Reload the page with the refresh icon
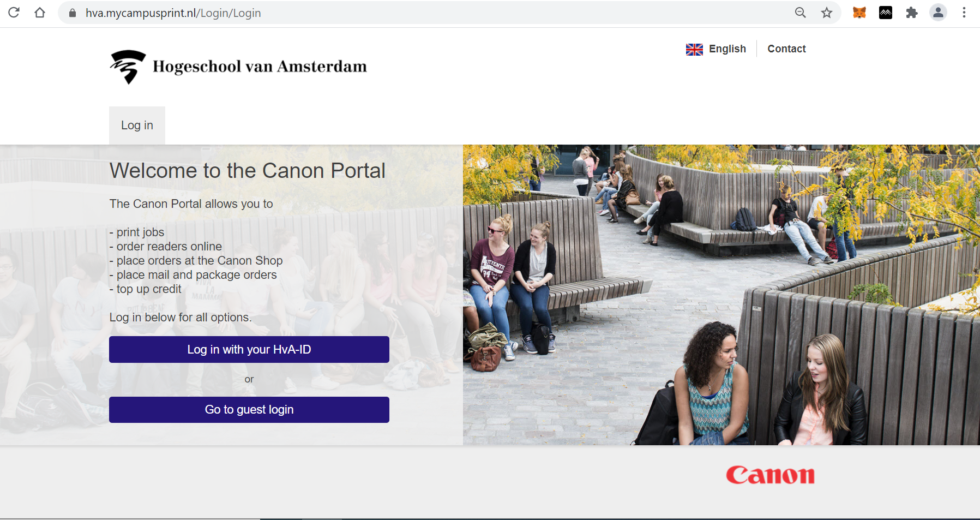980x520 pixels. (14, 13)
